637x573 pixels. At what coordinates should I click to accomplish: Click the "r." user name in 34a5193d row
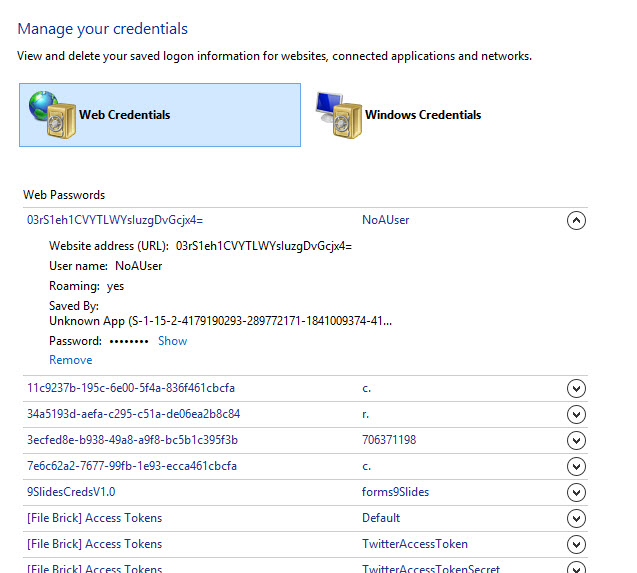coord(366,415)
